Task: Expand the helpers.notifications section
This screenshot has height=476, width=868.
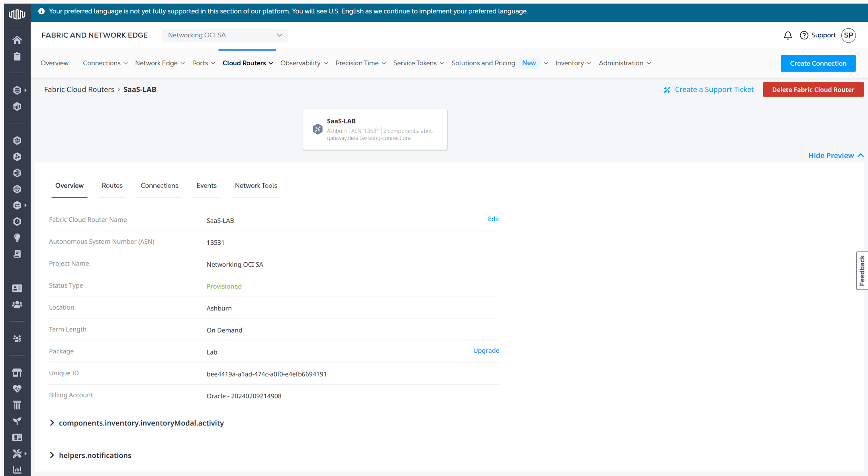Action: click(x=95, y=455)
